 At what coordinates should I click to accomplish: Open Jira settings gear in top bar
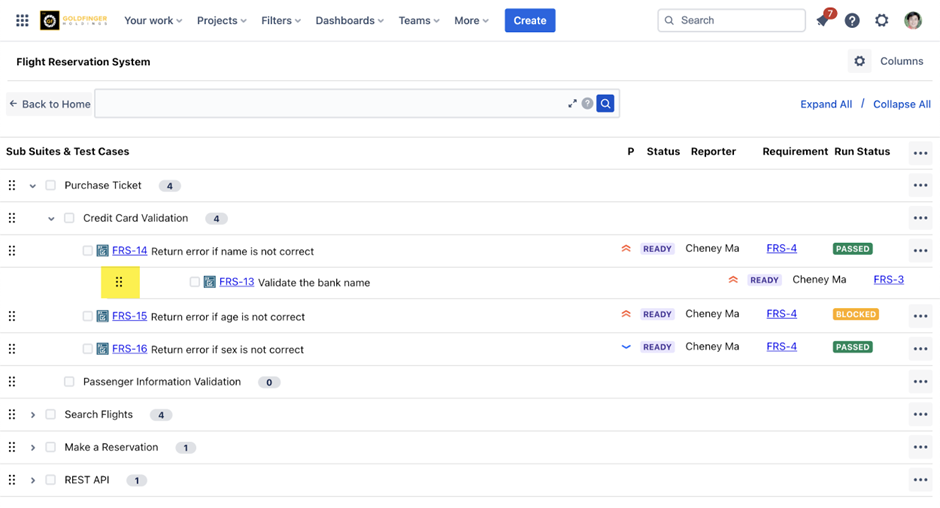pos(882,20)
